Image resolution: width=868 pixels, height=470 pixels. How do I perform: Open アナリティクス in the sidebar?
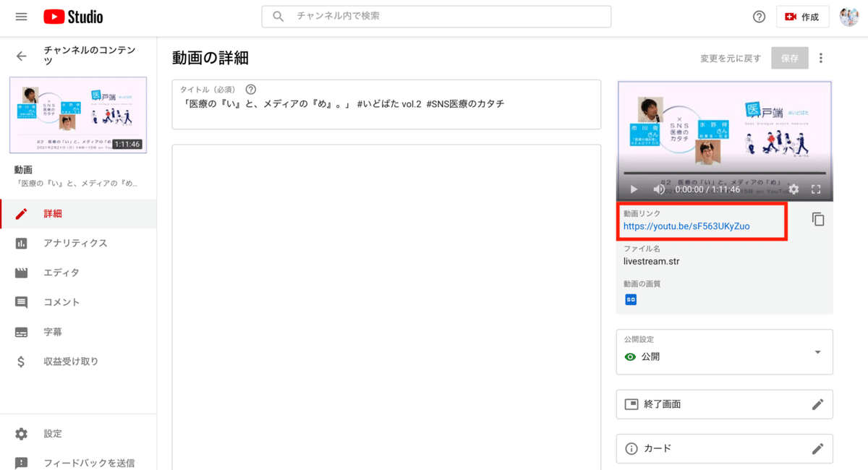pos(78,244)
